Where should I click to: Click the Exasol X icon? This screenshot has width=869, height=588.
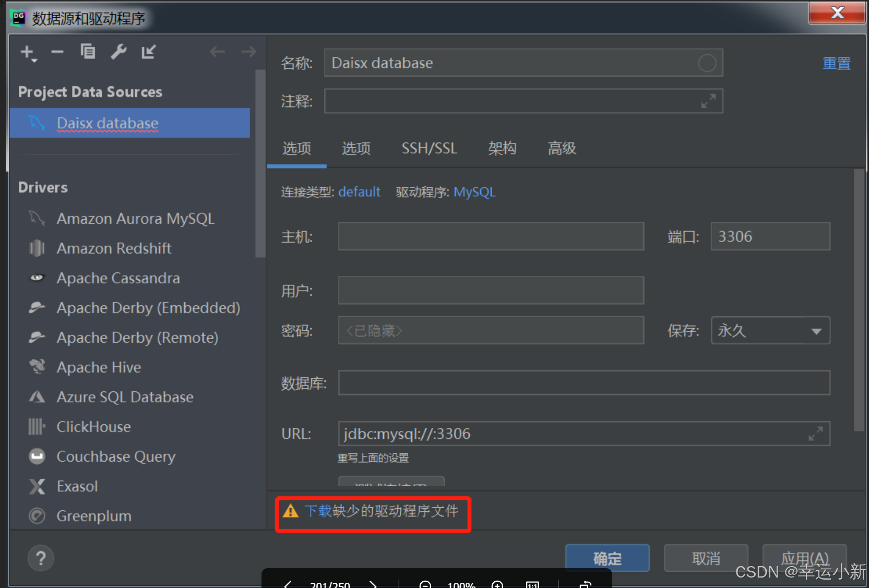(x=37, y=486)
